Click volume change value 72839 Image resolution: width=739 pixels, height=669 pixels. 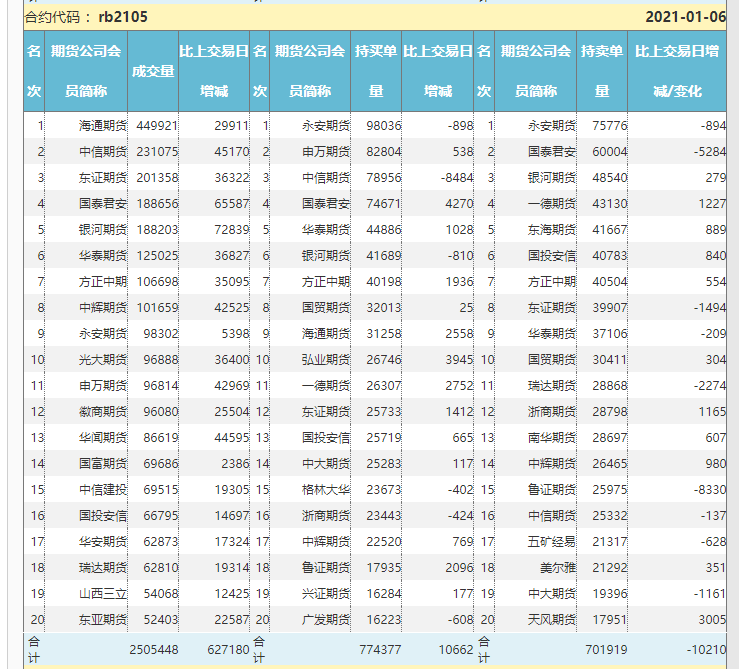click(x=231, y=230)
